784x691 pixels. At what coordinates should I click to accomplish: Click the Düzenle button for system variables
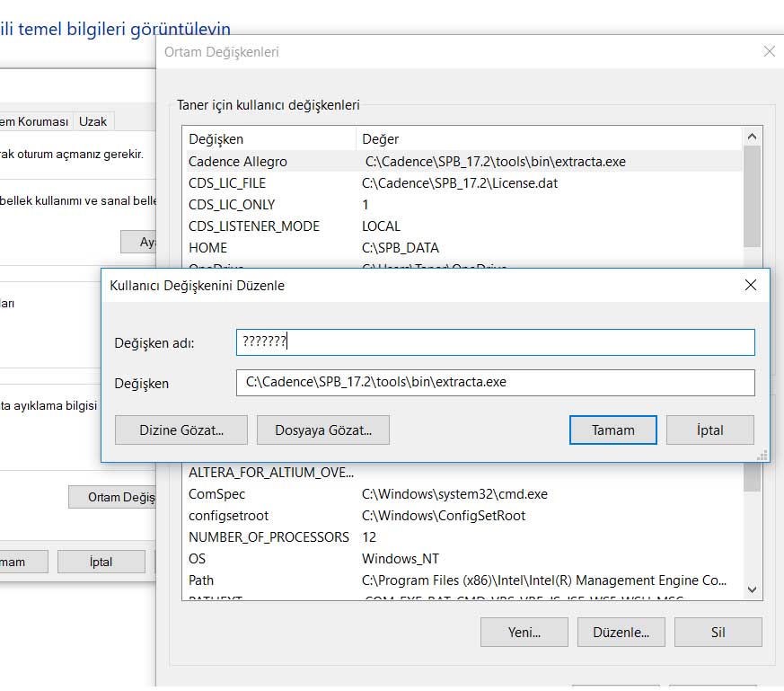click(621, 632)
